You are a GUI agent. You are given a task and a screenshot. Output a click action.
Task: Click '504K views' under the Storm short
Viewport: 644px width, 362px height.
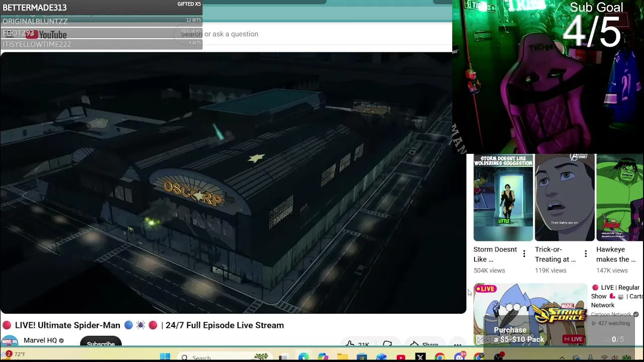(489, 270)
